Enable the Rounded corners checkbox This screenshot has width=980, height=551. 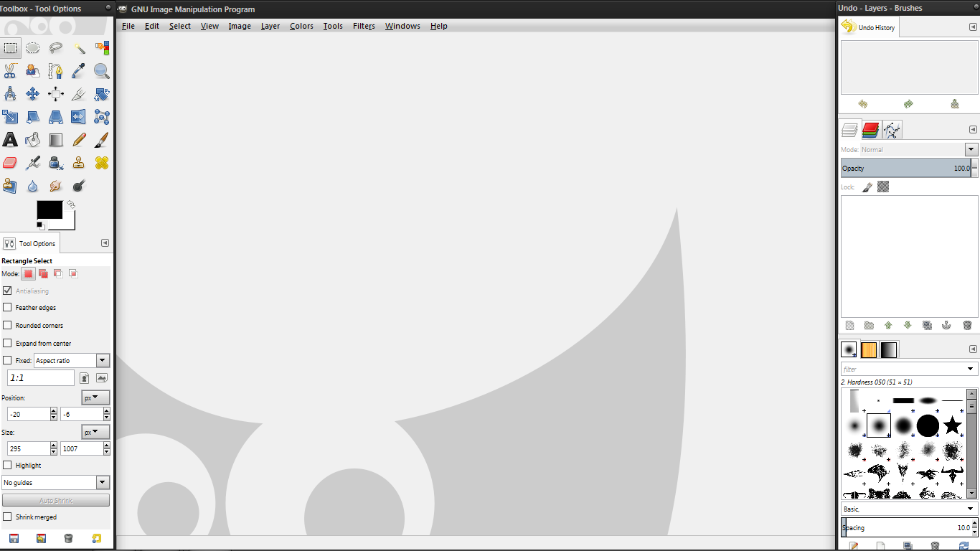[7, 325]
